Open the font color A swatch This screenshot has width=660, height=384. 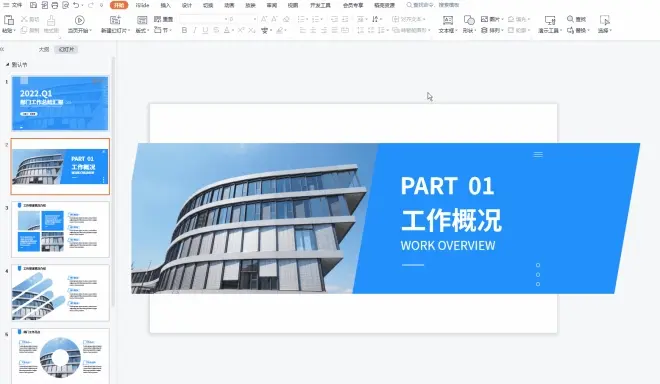(x=227, y=30)
